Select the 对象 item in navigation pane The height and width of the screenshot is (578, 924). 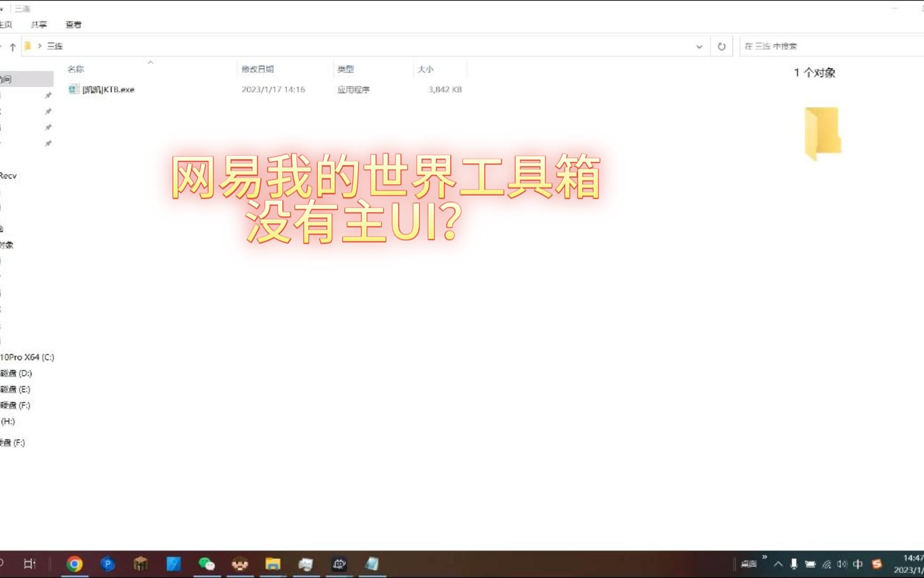7,245
